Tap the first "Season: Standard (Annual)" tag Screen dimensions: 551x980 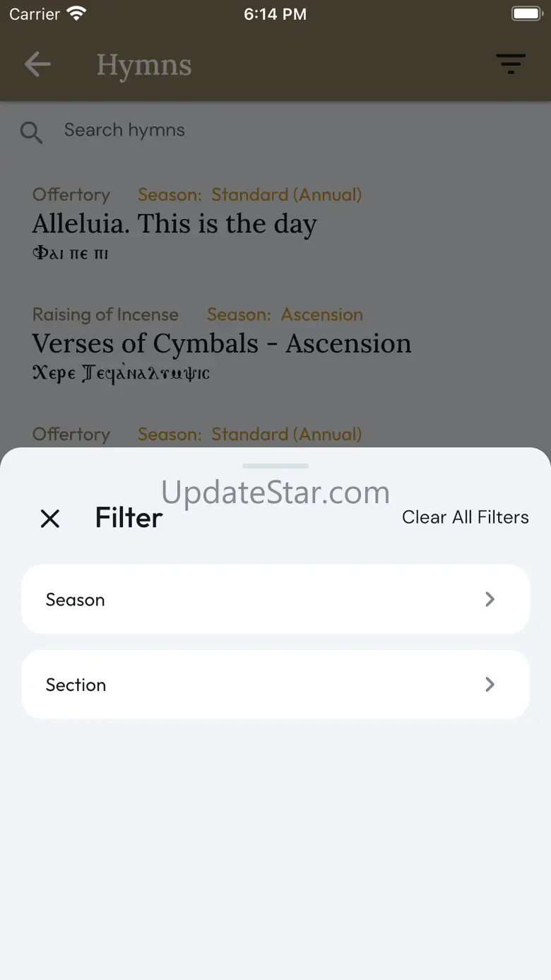pos(249,194)
